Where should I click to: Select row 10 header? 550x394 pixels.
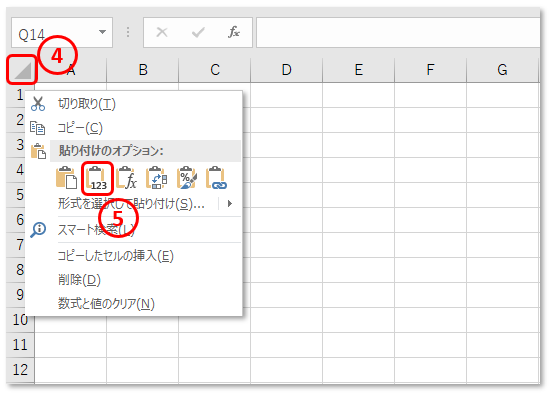(20, 320)
